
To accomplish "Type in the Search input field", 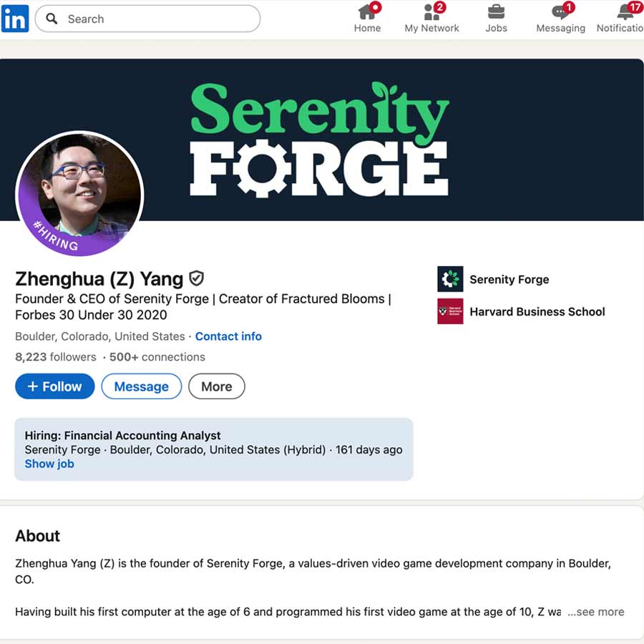I will click(x=157, y=19).
